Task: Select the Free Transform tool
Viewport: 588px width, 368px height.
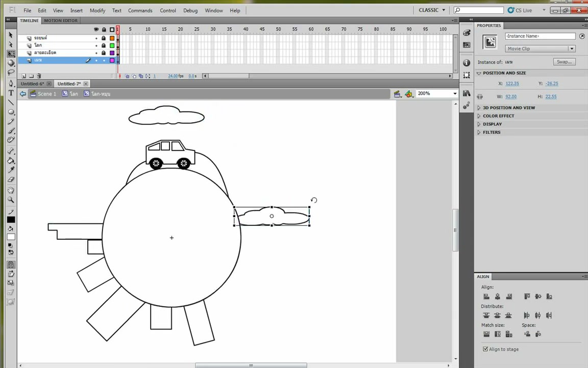Action: coord(11,54)
